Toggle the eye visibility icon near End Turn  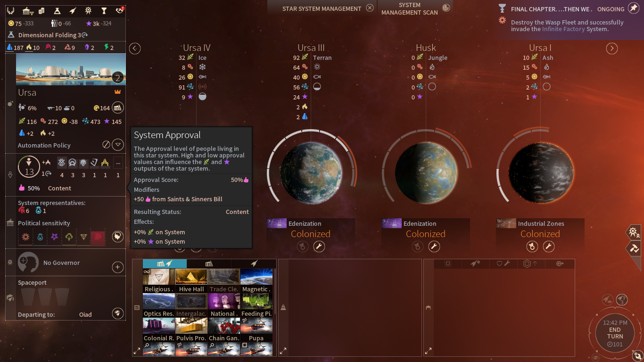[x=596, y=357]
